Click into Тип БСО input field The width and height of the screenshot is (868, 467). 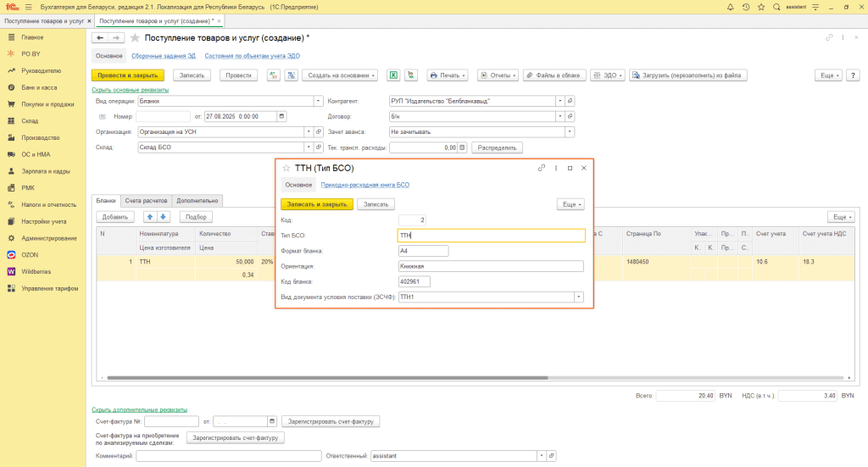tap(491, 235)
